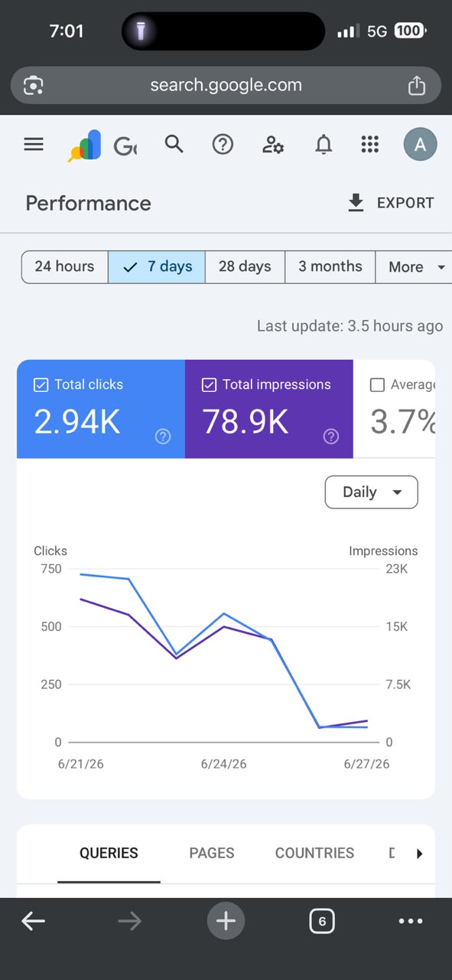Tap the Search Console logo
The width and height of the screenshot is (452, 980).
(x=85, y=145)
